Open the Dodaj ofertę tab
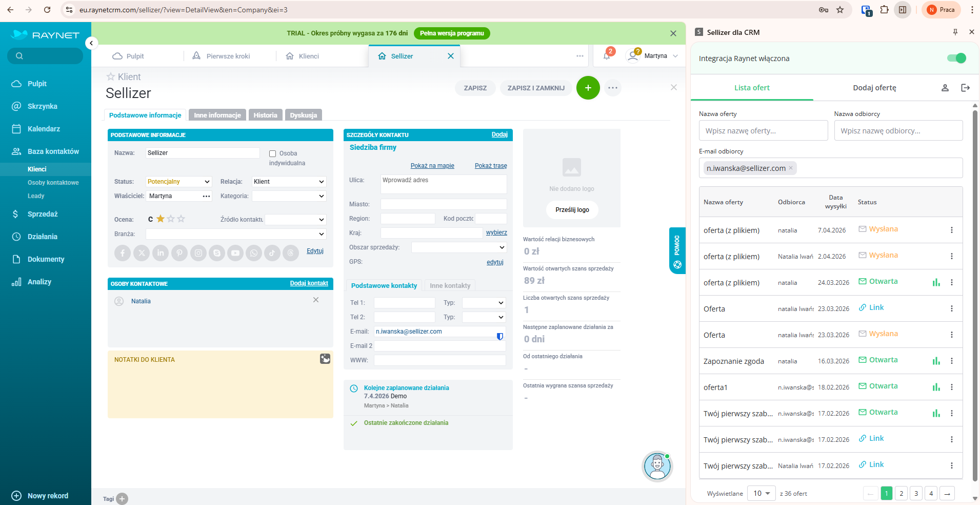 (874, 88)
